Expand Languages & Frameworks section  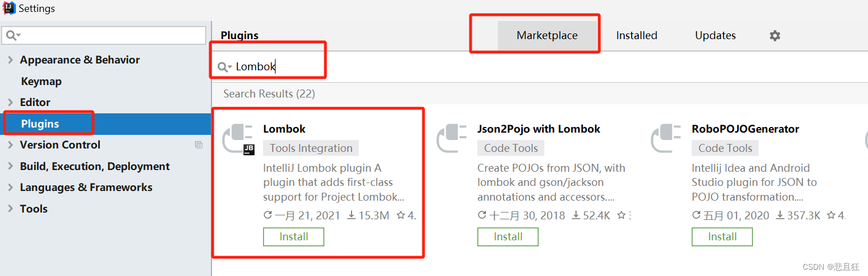pos(11,188)
